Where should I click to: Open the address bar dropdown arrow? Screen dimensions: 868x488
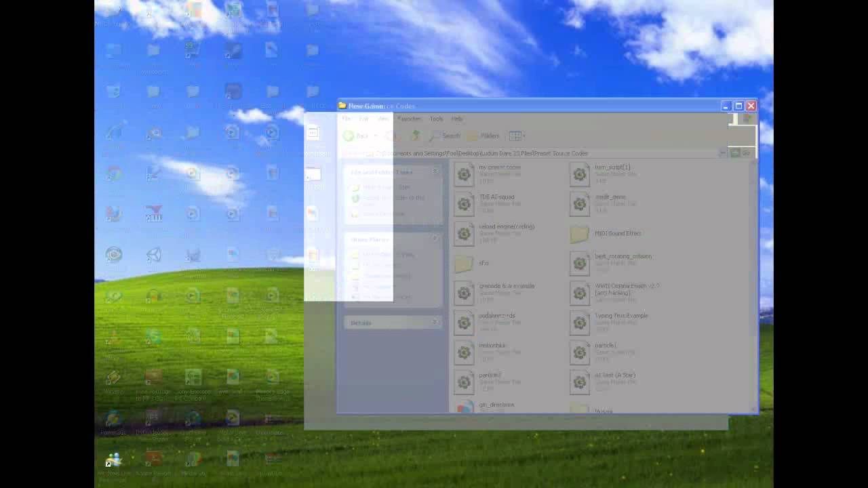[722, 153]
